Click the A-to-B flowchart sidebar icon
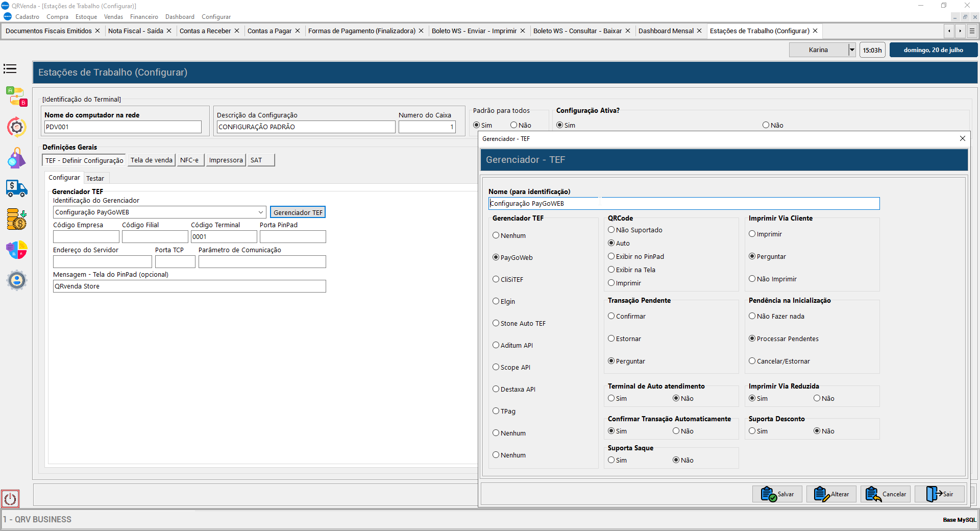The width and height of the screenshot is (980, 531). (16, 96)
